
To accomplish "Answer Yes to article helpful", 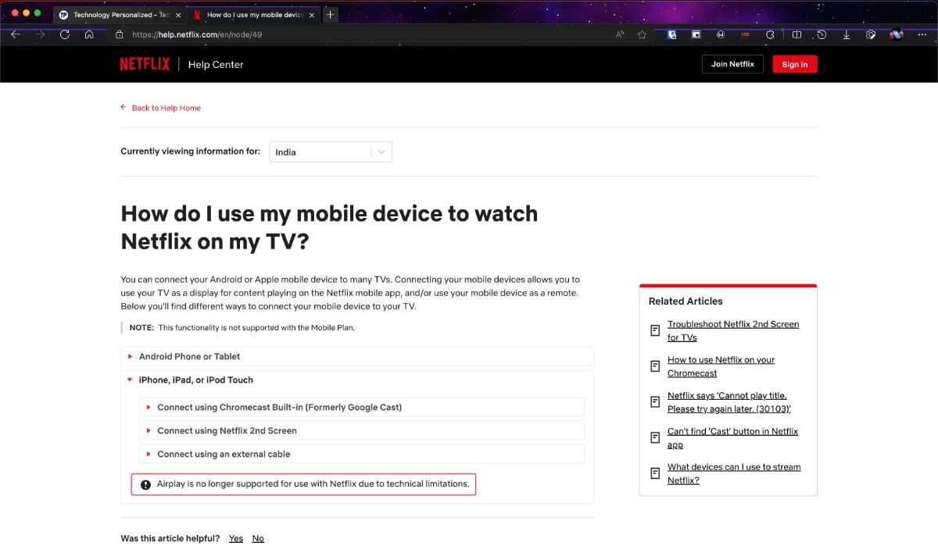I will (236, 539).
